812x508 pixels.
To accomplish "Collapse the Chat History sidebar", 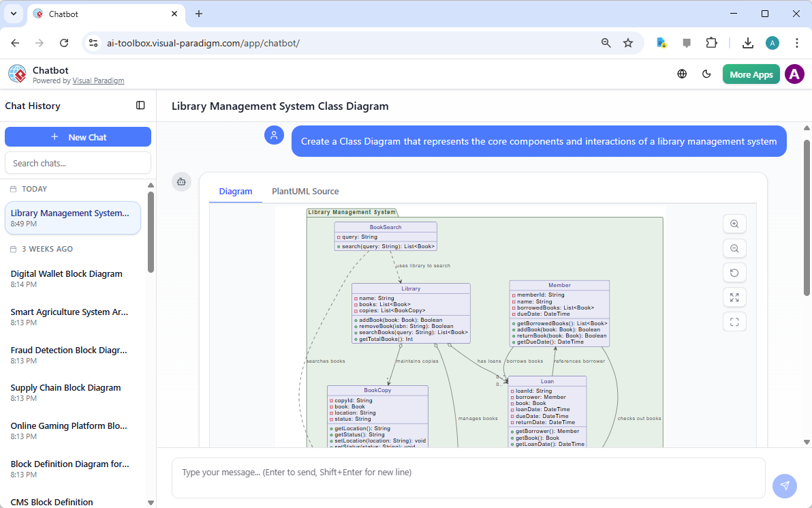I will click(140, 105).
